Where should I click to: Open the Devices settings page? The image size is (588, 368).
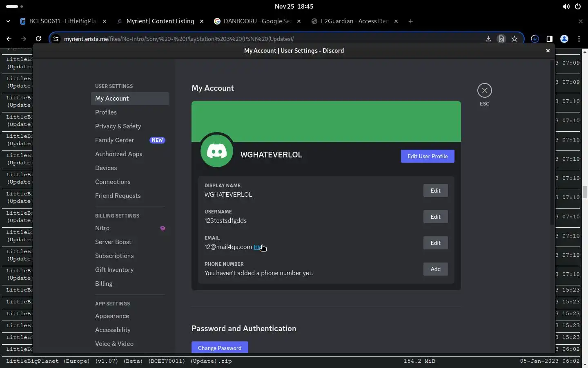tap(130, 168)
